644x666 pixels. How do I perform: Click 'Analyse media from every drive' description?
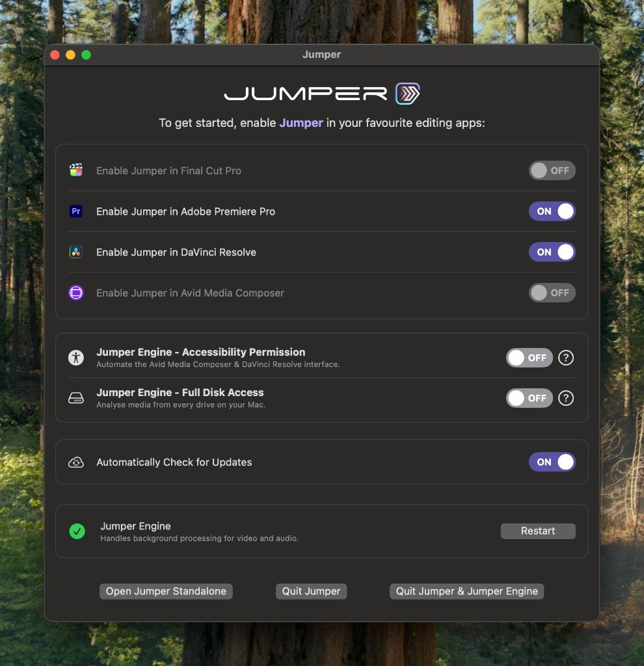(181, 405)
